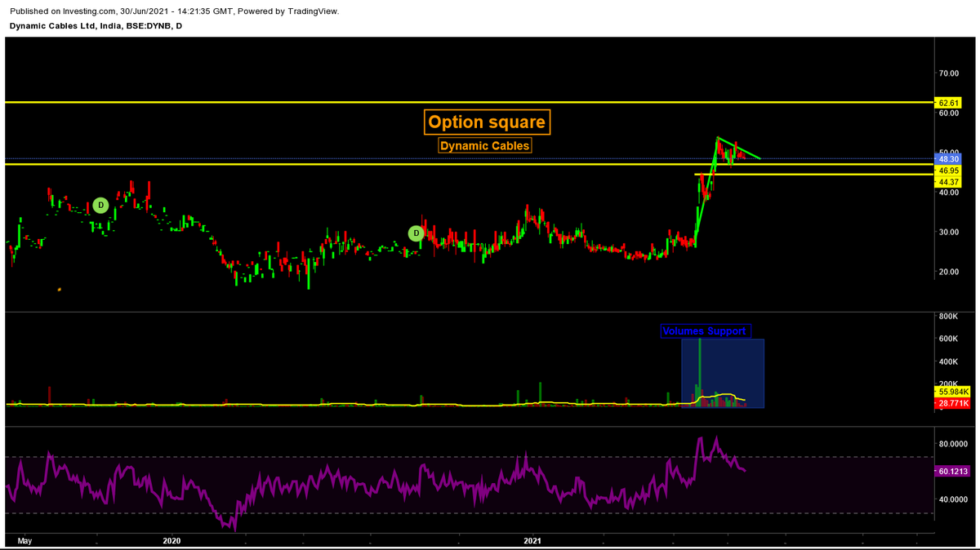Select the D dividend marker in mid-2020
This screenshot has height=550, width=980.
(x=416, y=233)
